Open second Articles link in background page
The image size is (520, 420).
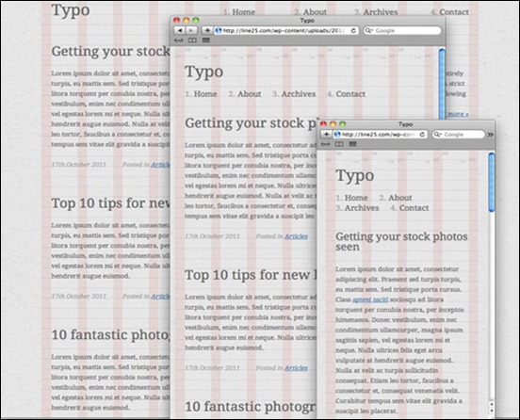click(x=160, y=297)
